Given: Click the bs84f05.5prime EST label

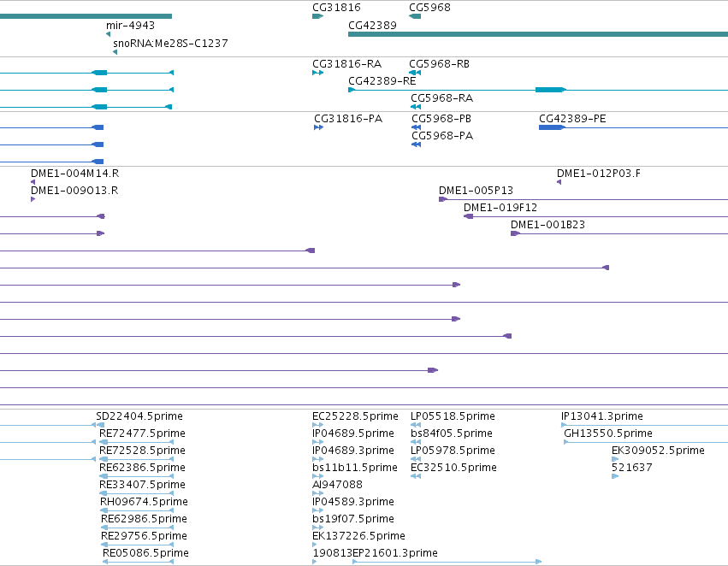Looking at the screenshot, I should [452, 433].
